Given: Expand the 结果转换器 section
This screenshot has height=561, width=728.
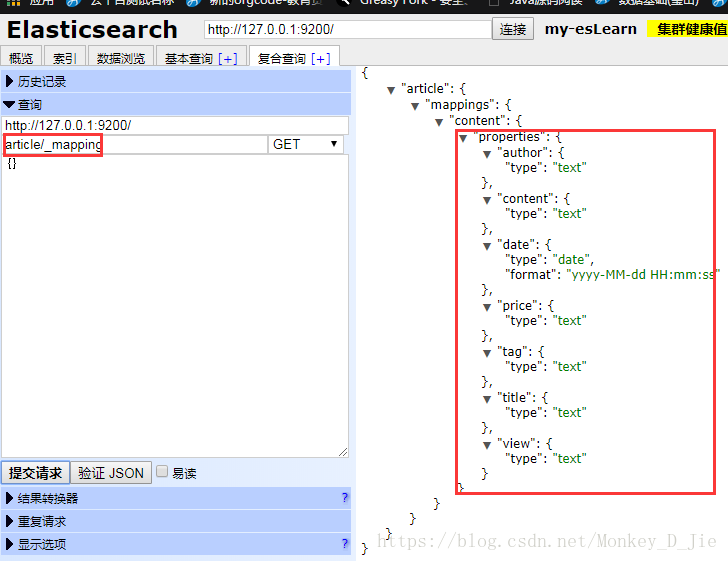Looking at the screenshot, I should [x=176, y=498].
